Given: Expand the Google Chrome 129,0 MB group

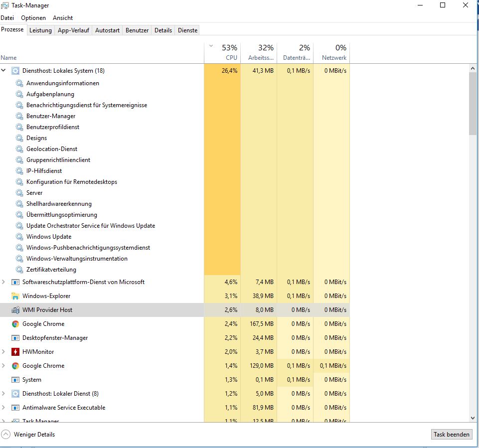Looking at the screenshot, I should [x=3, y=366].
